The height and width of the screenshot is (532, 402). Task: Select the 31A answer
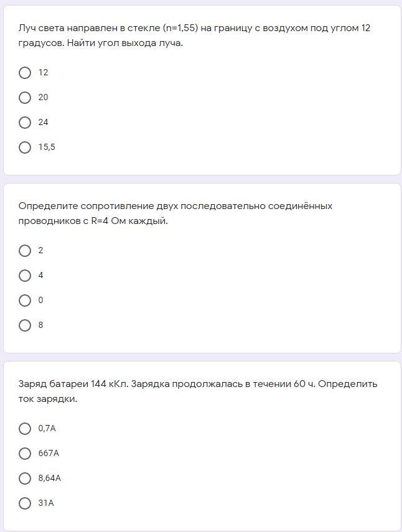(25, 503)
